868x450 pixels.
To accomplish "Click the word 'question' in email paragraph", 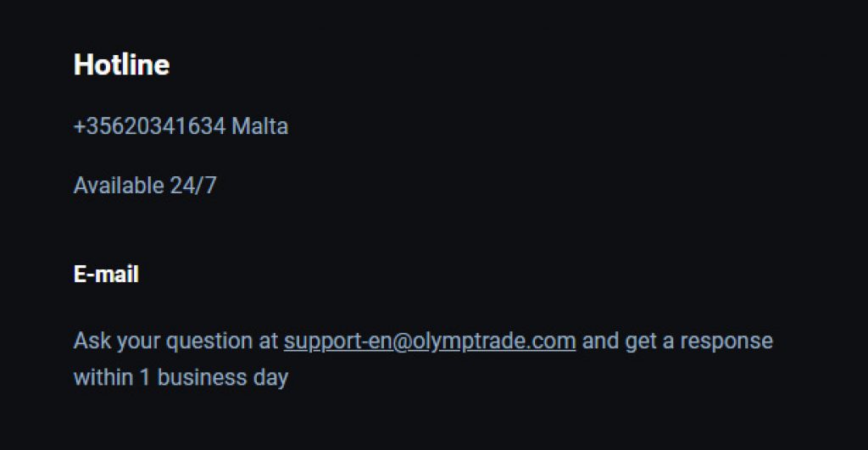I will point(209,342).
